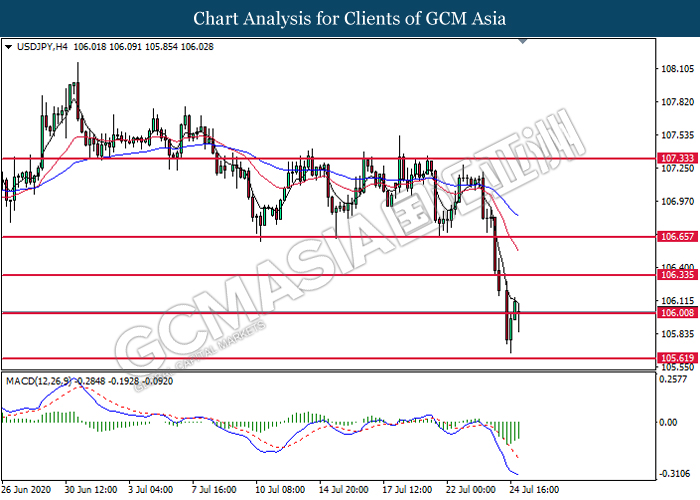Click the 107.535 price axis value
700x500 pixels.
tap(677, 135)
